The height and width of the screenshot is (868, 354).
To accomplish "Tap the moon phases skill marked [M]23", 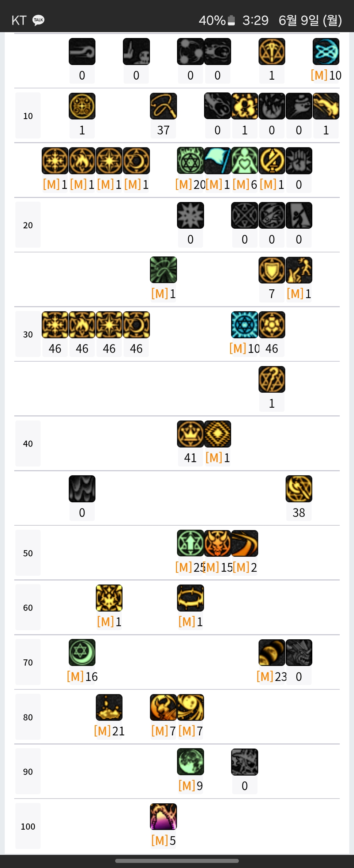I will pos(272,652).
